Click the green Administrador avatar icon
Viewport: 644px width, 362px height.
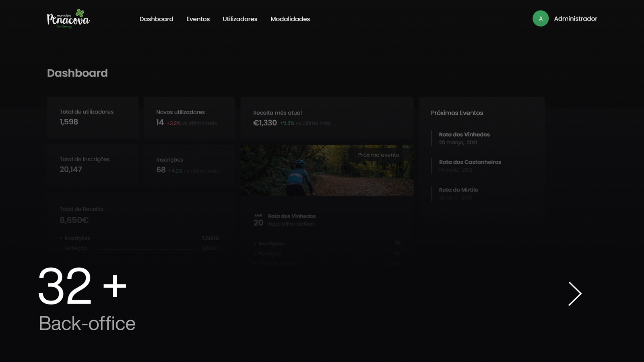click(x=541, y=18)
